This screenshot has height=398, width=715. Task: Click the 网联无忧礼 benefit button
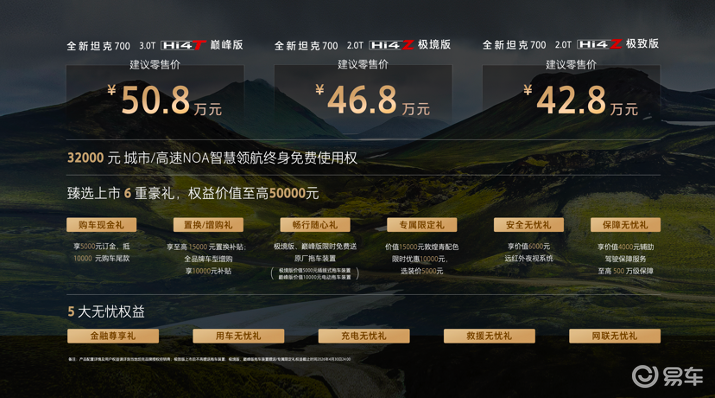coord(615,336)
